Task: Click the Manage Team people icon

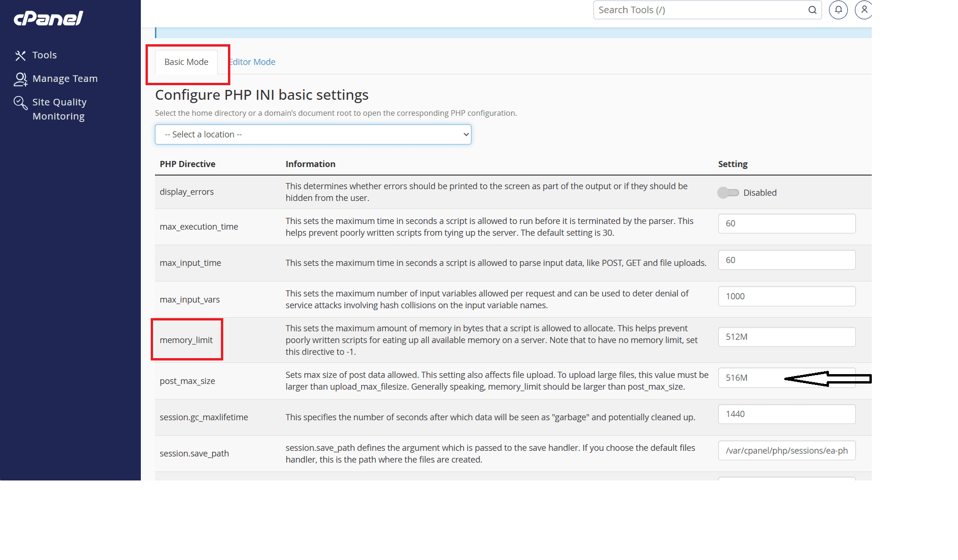Action: click(x=20, y=79)
